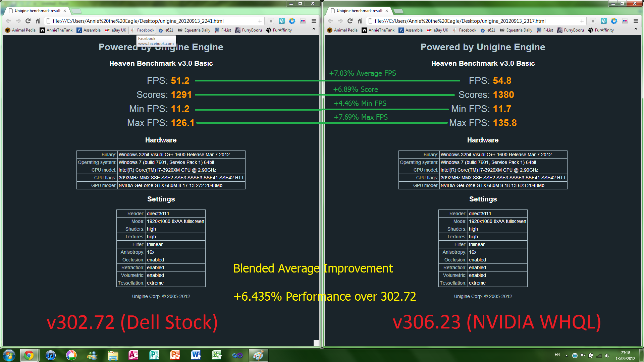This screenshot has height=362, width=644.
Task: Close the tab in the right Chrome window
Action: click(387, 11)
